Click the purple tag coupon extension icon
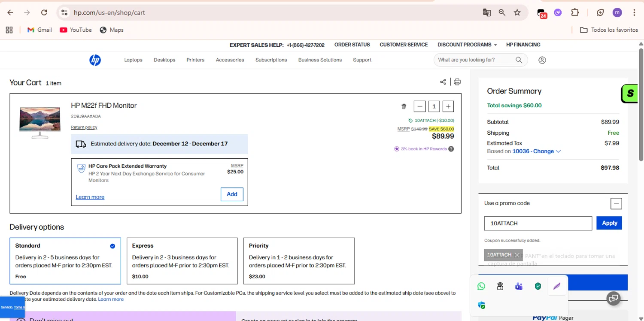Image resolution: width=644 pixels, height=321 pixels. pos(558,12)
